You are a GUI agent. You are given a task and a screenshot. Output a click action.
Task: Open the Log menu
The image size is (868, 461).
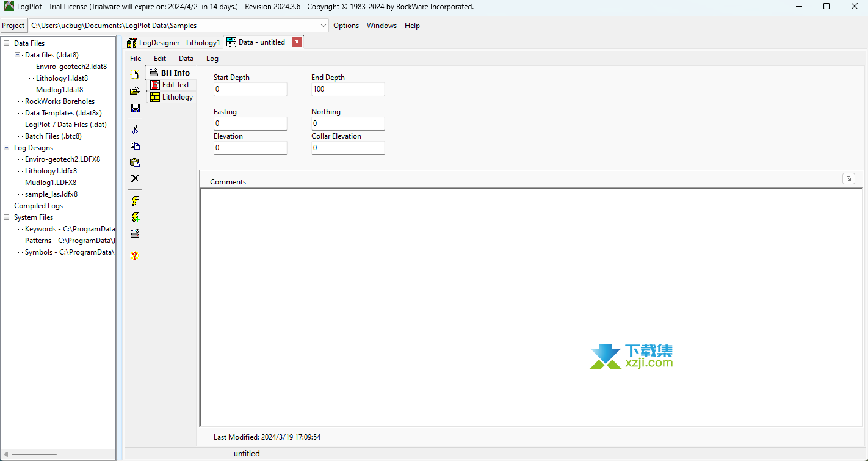(212, 59)
